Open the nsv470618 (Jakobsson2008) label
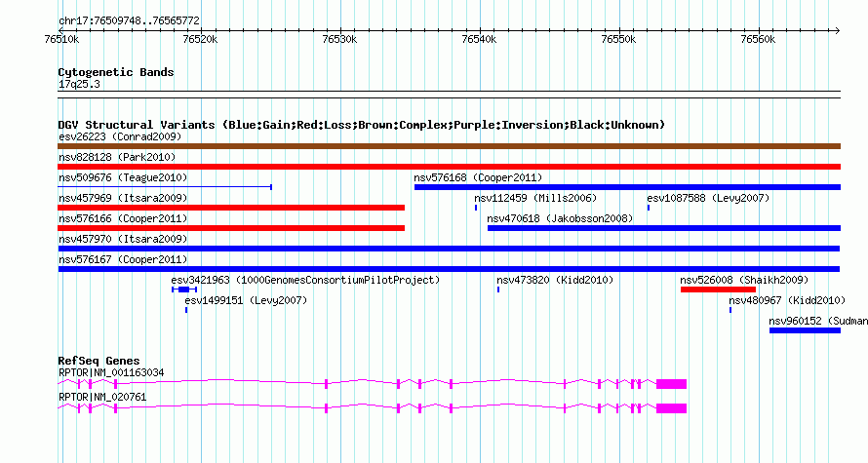Image resolution: width=868 pixels, height=463 pixels. point(560,218)
